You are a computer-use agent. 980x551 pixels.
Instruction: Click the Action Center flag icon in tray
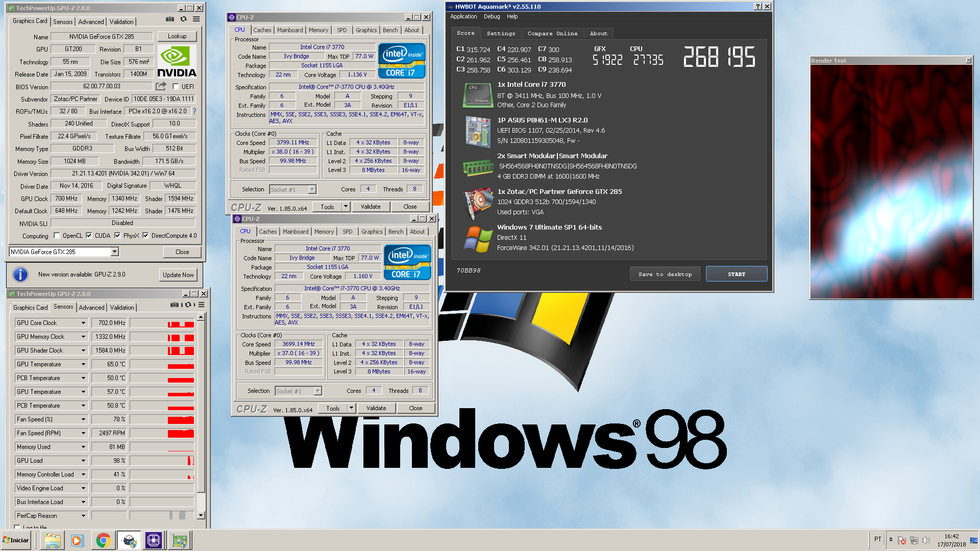(x=902, y=540)
